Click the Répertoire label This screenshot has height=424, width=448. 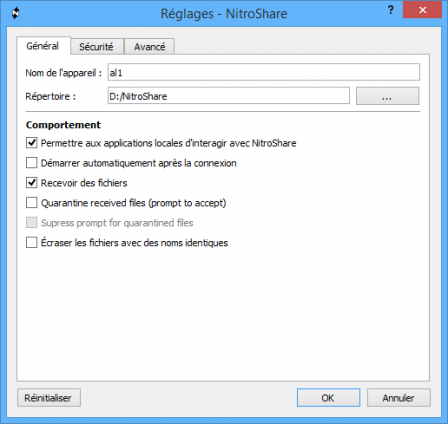(51, 96)
